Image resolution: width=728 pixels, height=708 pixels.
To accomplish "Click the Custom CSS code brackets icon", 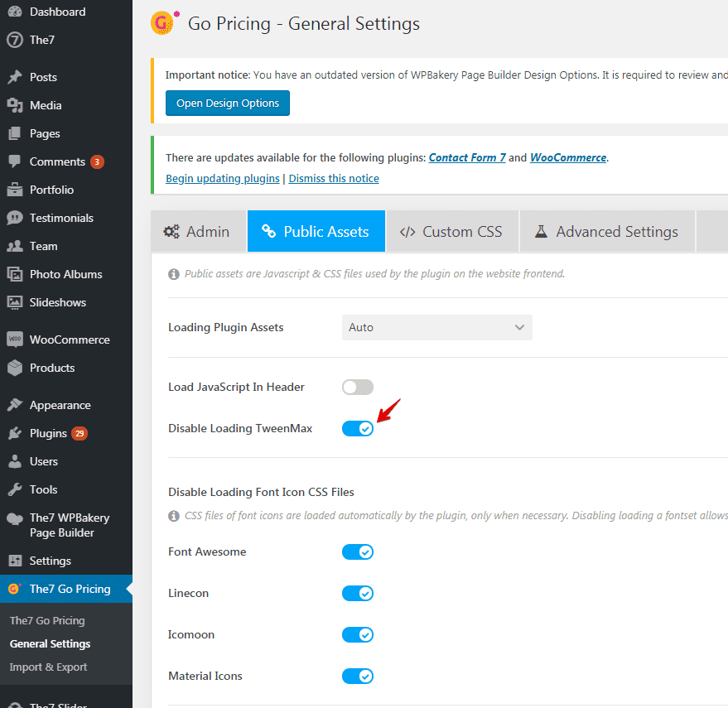I will (x=407, y=232).
